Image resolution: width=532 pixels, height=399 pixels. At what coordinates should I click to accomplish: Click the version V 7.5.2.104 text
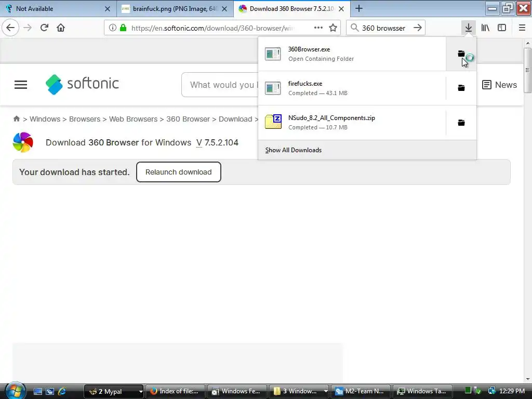(x=217, y=142)
